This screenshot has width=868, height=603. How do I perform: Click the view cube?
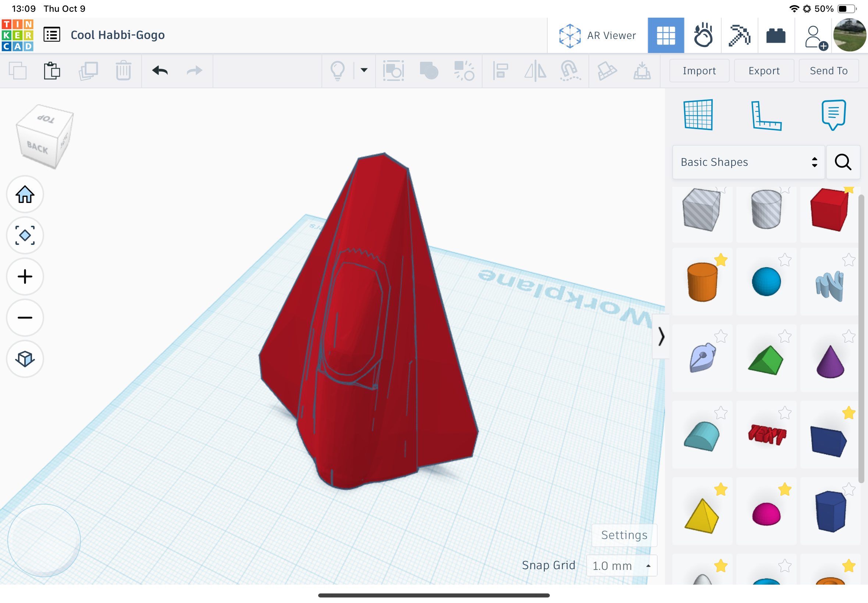tap(45, 136)
